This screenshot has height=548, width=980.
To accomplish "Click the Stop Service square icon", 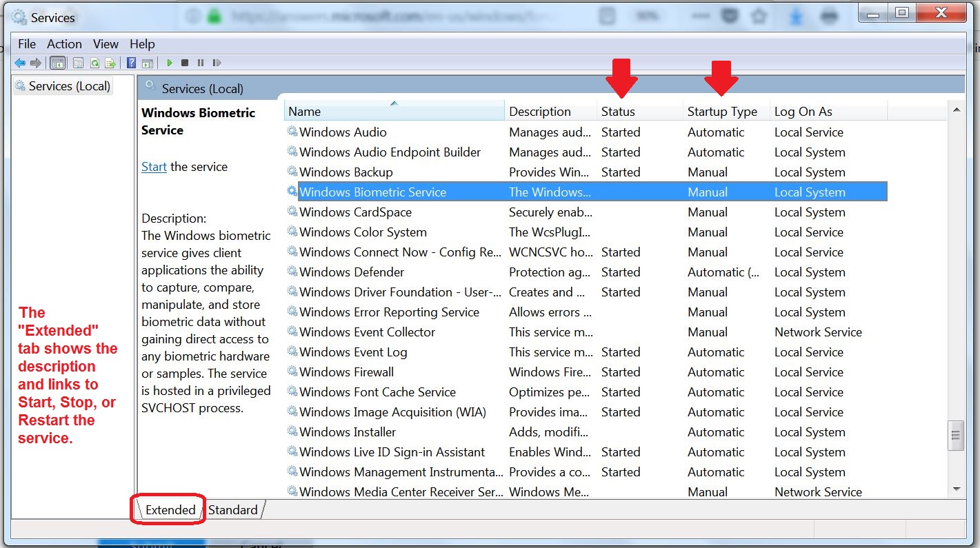I will click(185, 63).
